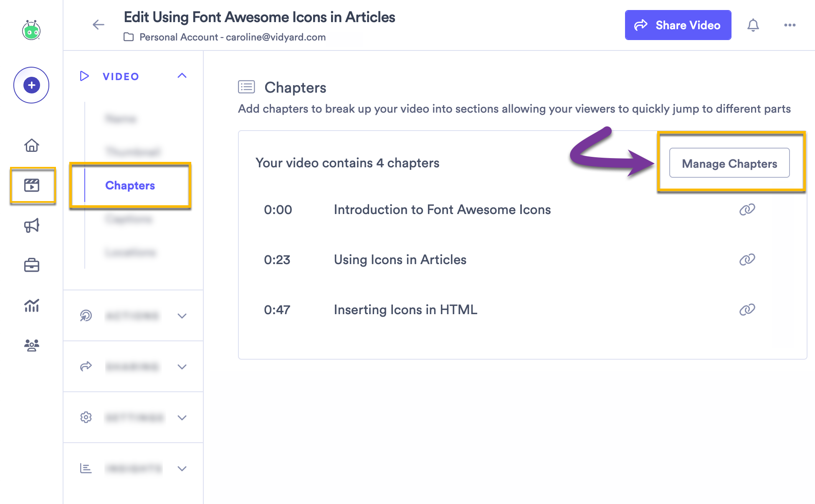Screen dimensions: 815x504
Task: Open the campaigns megaphone icon
Action: (x=32, y=225)
